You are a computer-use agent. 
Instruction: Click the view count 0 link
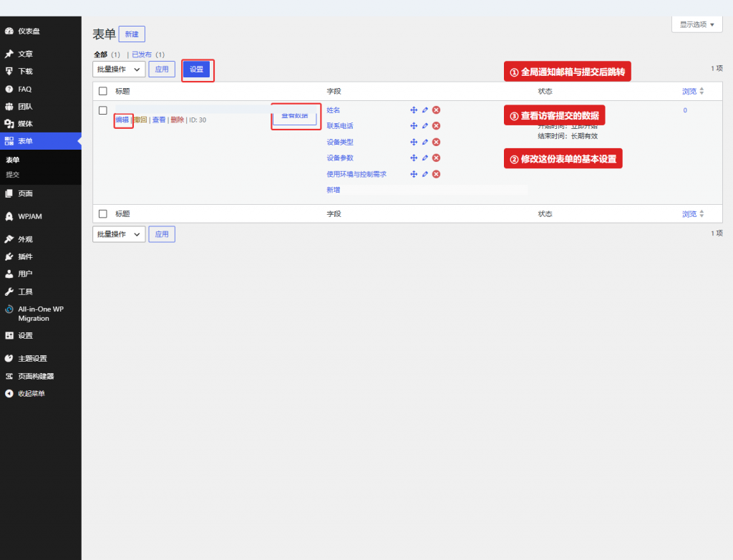(685, 110)
